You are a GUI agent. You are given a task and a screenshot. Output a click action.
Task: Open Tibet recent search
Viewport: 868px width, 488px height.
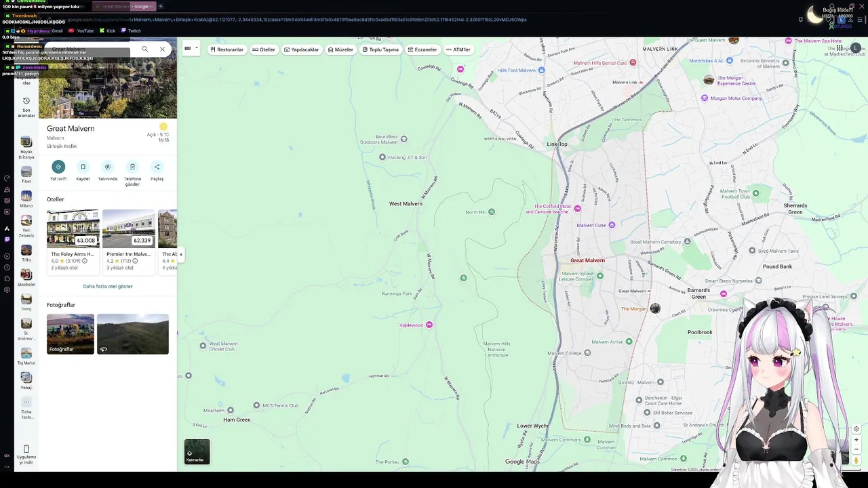[x=26, y=175]
